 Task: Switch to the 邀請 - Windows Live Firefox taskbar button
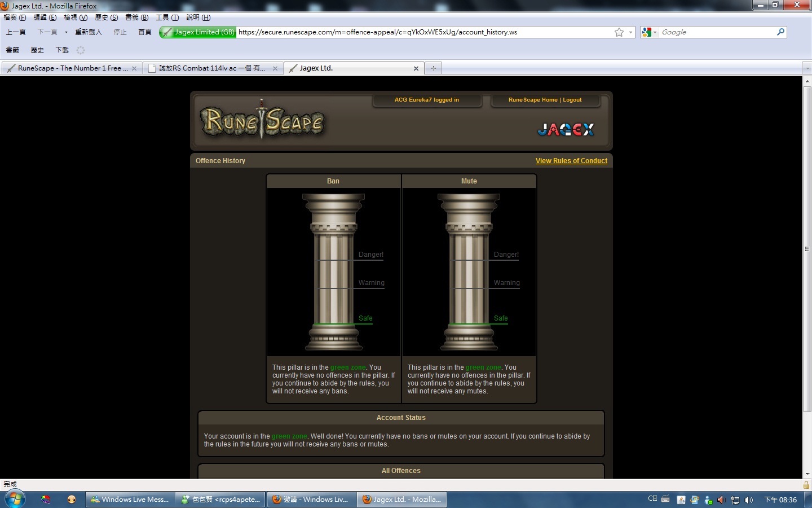pyautogui.click(x=311, y=500)
